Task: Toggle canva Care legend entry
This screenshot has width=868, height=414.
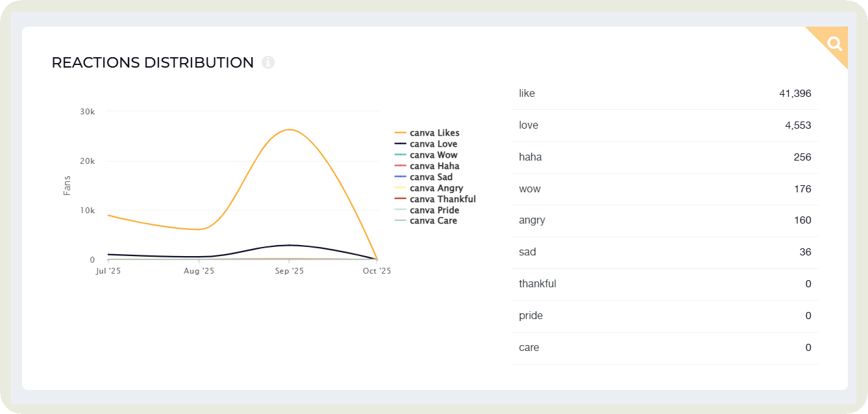Action: pyautogui.click(x=433, y=221)
